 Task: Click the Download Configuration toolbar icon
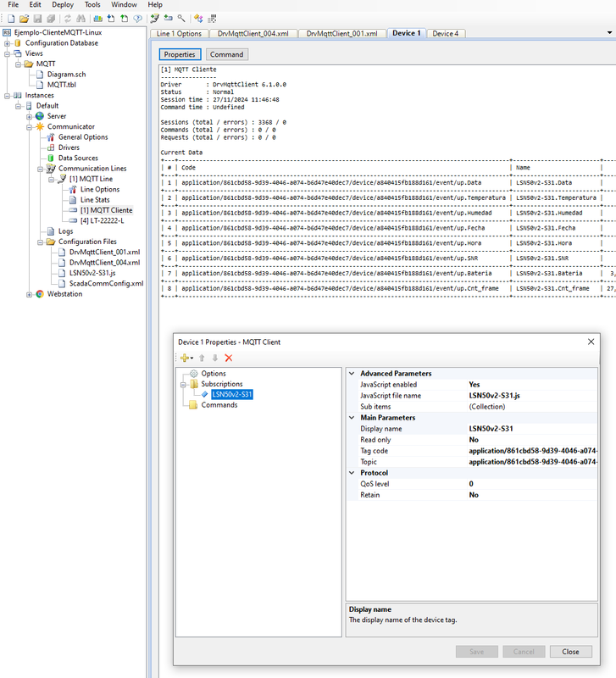click(111, 19)
